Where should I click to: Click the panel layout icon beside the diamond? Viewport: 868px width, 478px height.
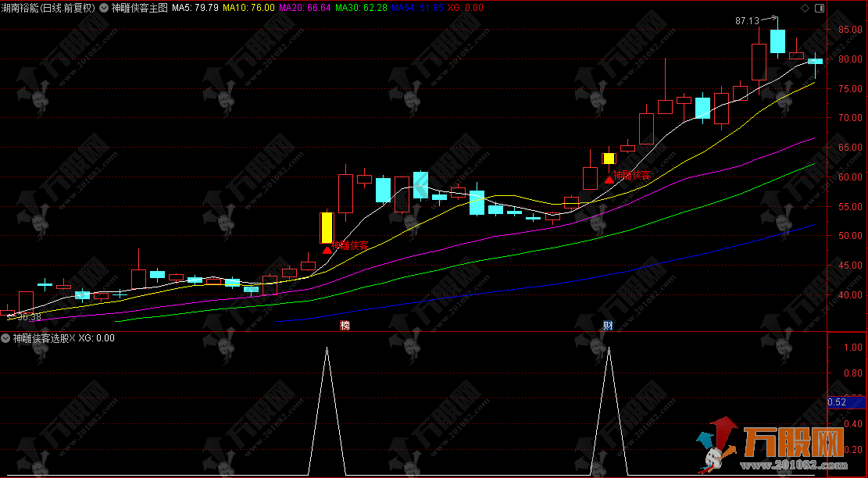point(819,8)
